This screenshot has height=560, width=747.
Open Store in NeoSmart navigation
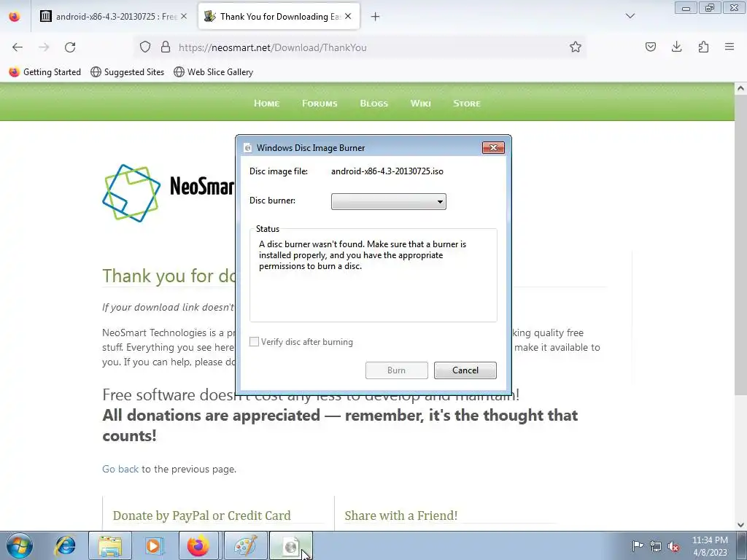[467, 104]
